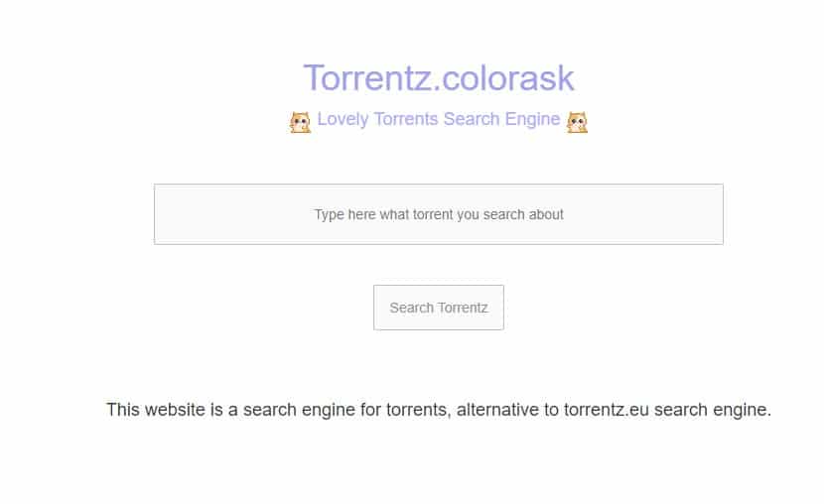This screenshot has width=824, height=504.
Task: Focus the torrent search input field
Action: (x=438, y=214)
